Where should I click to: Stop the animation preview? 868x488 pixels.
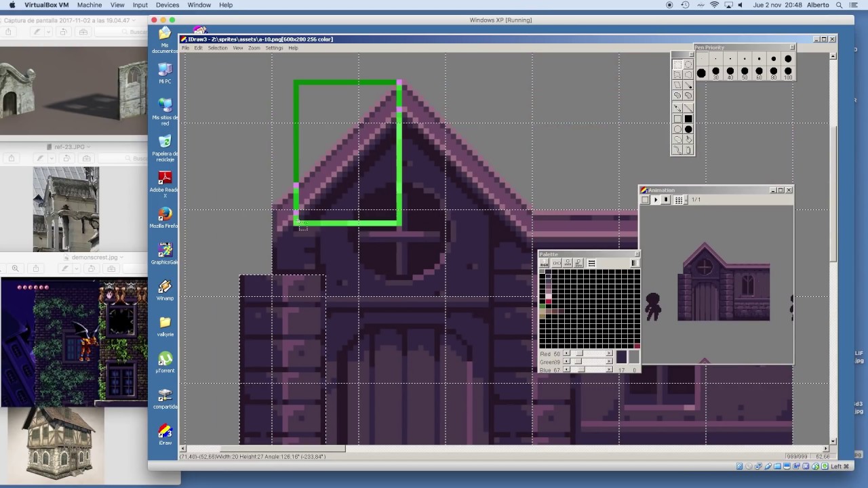pos(667,199)
